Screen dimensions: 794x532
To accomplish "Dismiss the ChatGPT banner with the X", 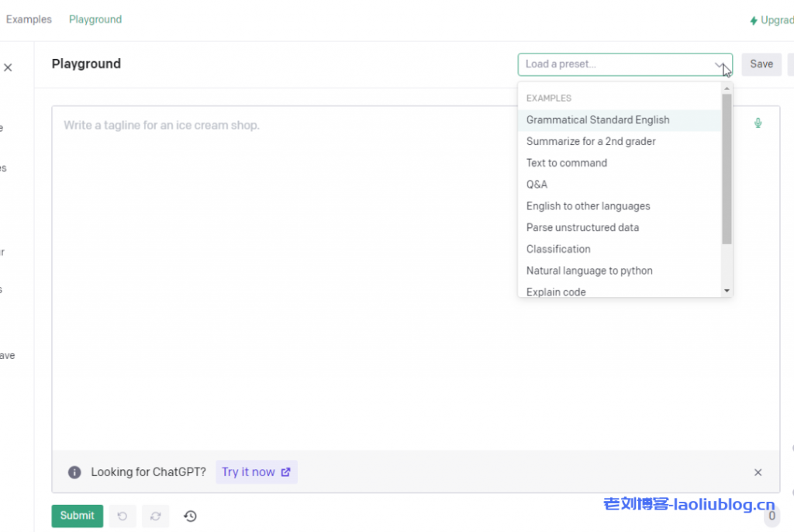I will click(x=758, y=472).
